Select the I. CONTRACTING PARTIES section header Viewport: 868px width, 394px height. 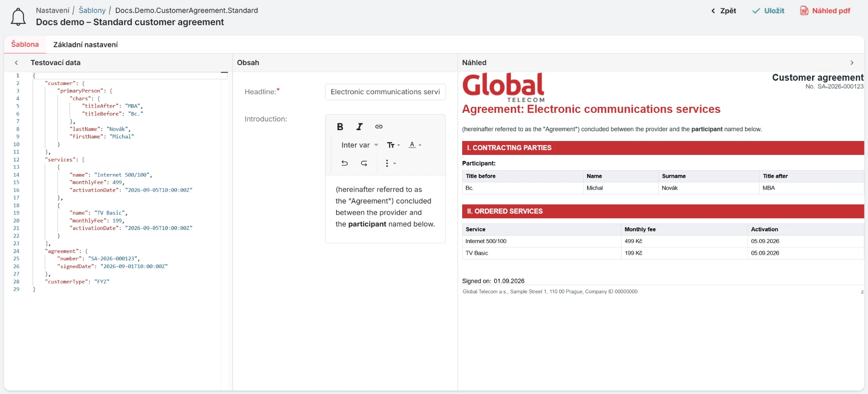(663, 148)
